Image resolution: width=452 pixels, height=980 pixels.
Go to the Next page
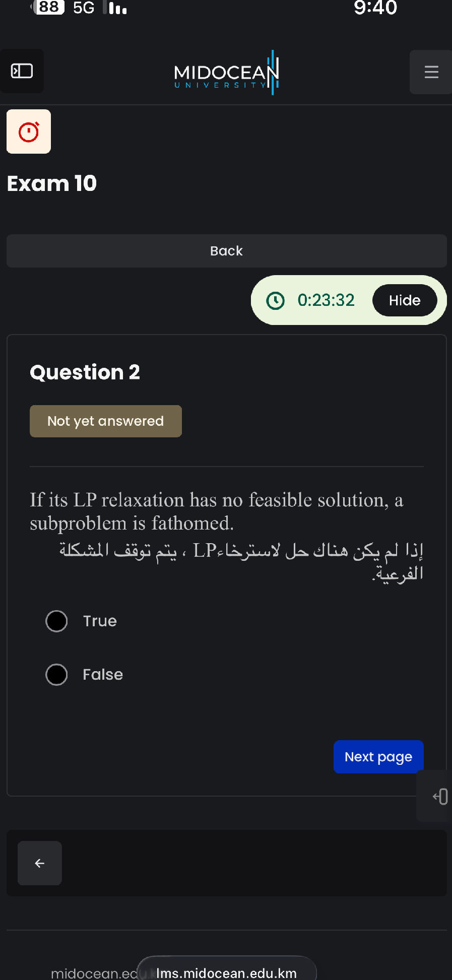coord(378,757)
